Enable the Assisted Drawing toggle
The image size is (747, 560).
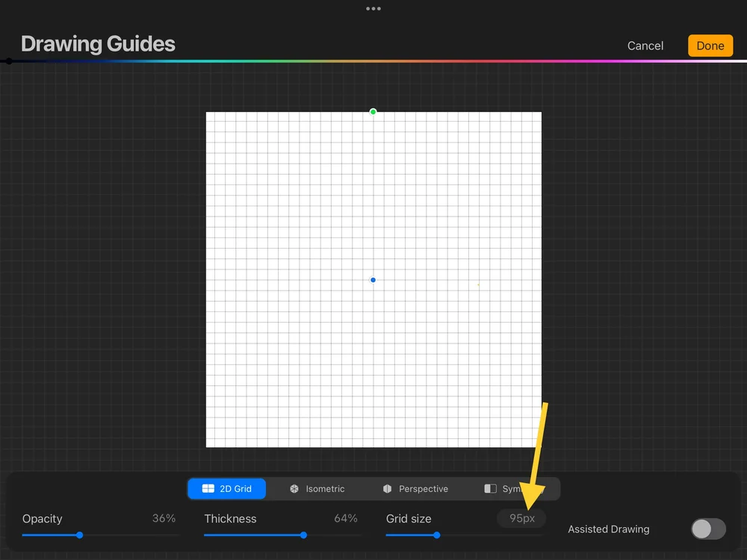707,529
